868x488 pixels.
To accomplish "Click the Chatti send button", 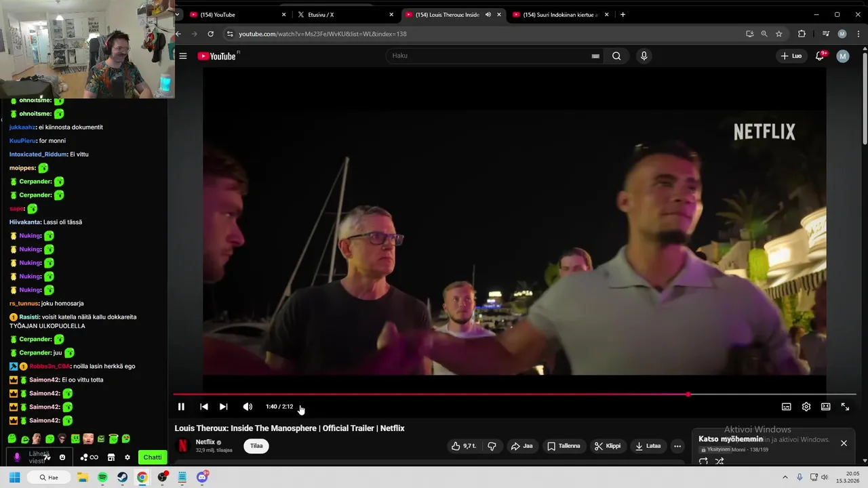I will tap(153, 457).
